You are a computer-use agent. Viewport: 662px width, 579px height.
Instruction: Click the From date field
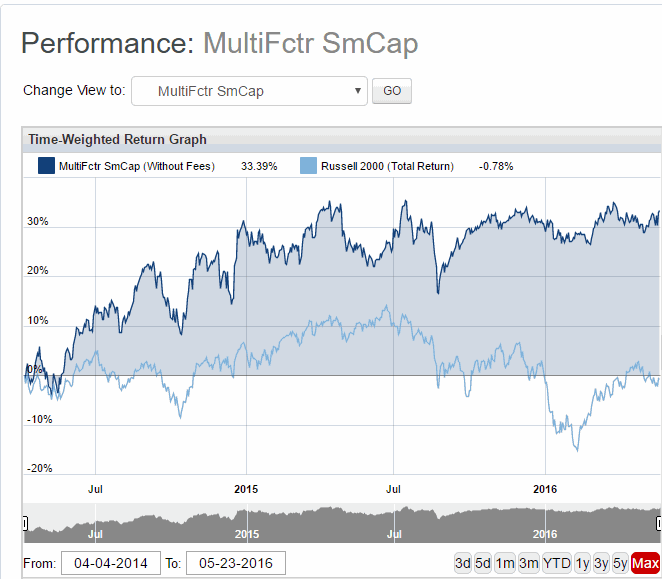click(x=111, y=563)
